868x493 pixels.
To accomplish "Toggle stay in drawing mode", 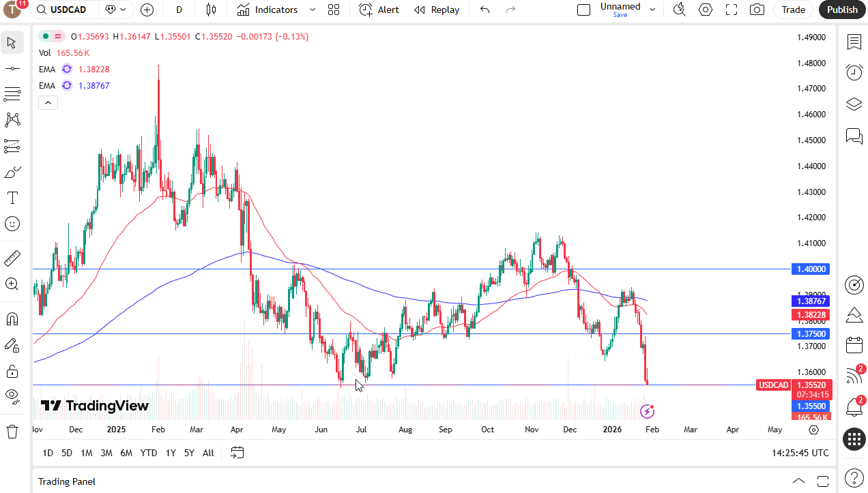I will pos(12,345).
